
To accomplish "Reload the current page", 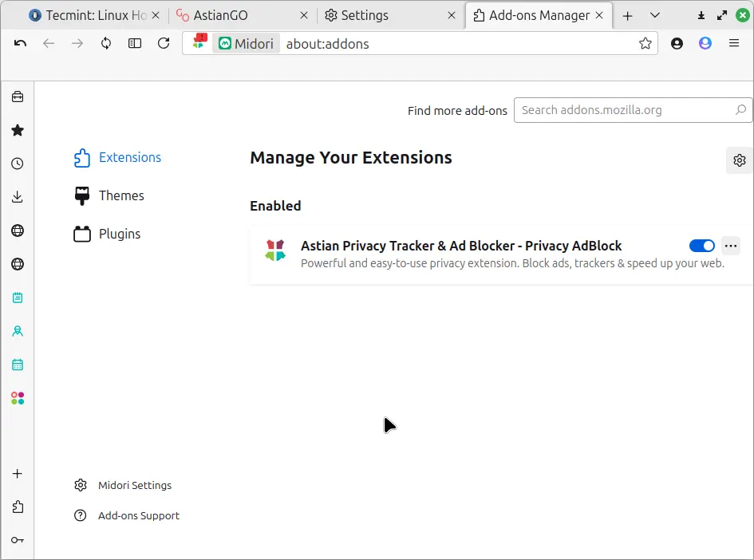I will coord(164,43).
